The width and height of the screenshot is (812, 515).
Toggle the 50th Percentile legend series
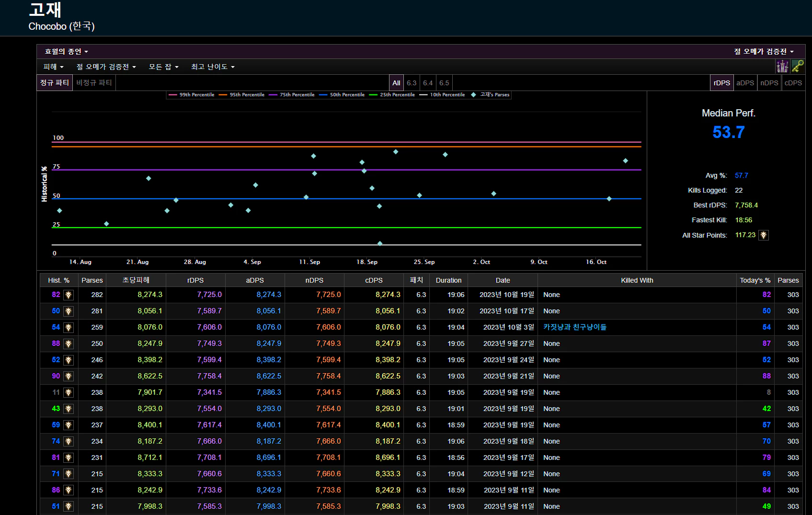tap(342, 95)
